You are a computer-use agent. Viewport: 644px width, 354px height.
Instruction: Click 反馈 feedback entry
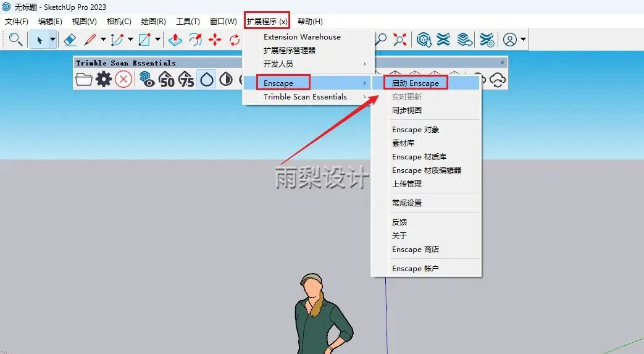(x=426, y=222)
